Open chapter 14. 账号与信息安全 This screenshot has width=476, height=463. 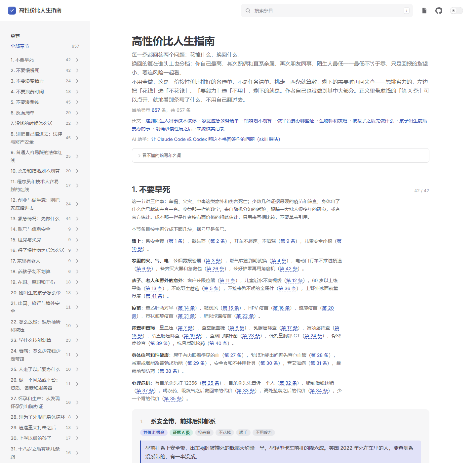[x=30, y=229]
